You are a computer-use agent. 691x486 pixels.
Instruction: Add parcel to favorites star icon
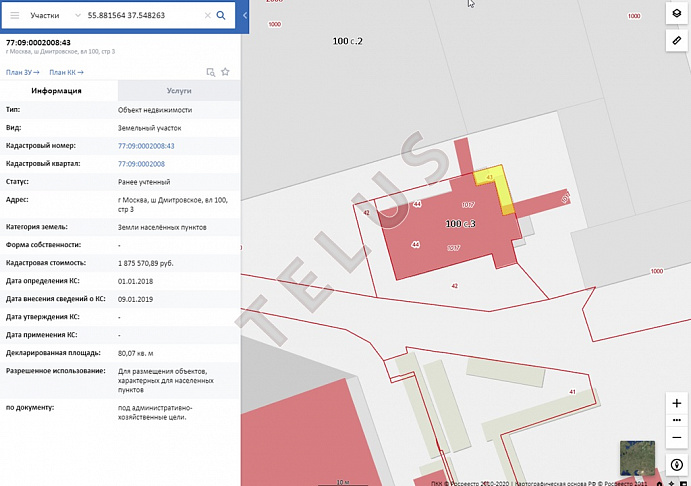click(225, 72)
